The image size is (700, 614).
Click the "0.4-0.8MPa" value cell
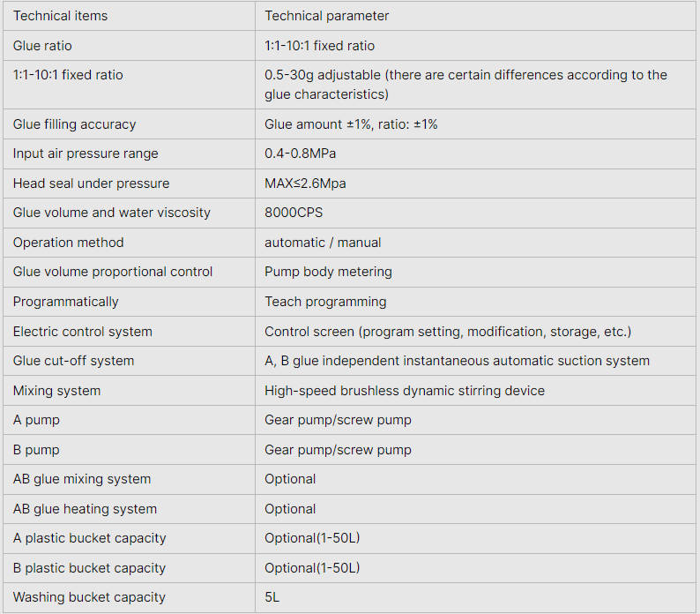(300, 153)
